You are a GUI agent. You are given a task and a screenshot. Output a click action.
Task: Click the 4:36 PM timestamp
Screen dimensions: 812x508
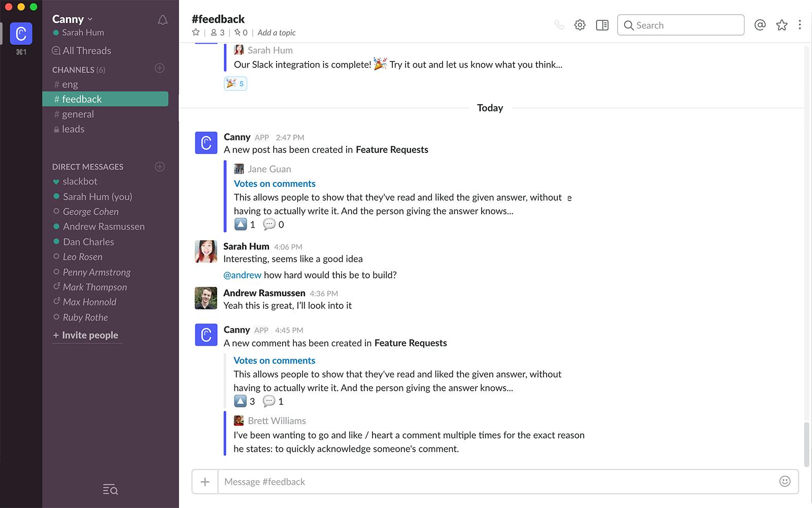(x=324, y=294)
